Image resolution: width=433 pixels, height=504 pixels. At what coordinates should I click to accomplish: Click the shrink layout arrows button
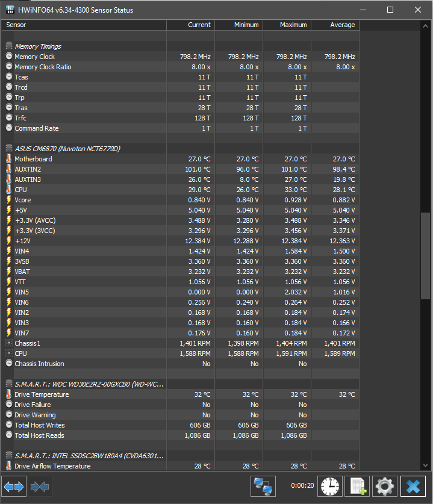pos(40,487)
